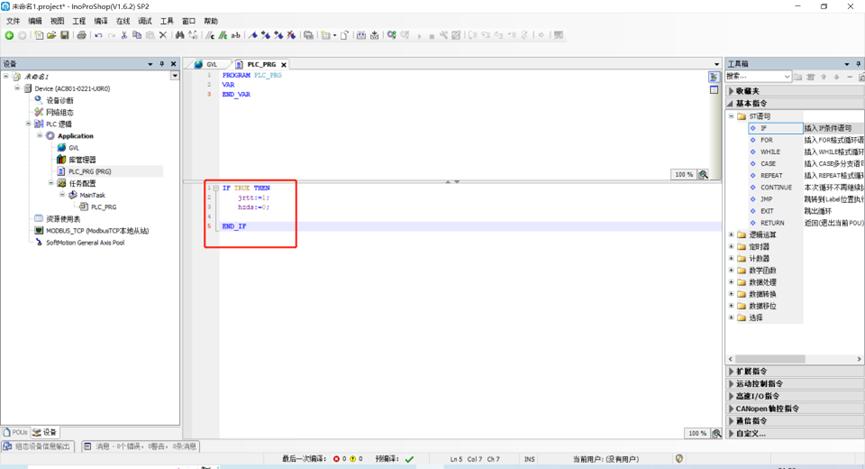Screen dimensions: 865x469
Task: Open the 调试 menu
Action: pos(145,20)
